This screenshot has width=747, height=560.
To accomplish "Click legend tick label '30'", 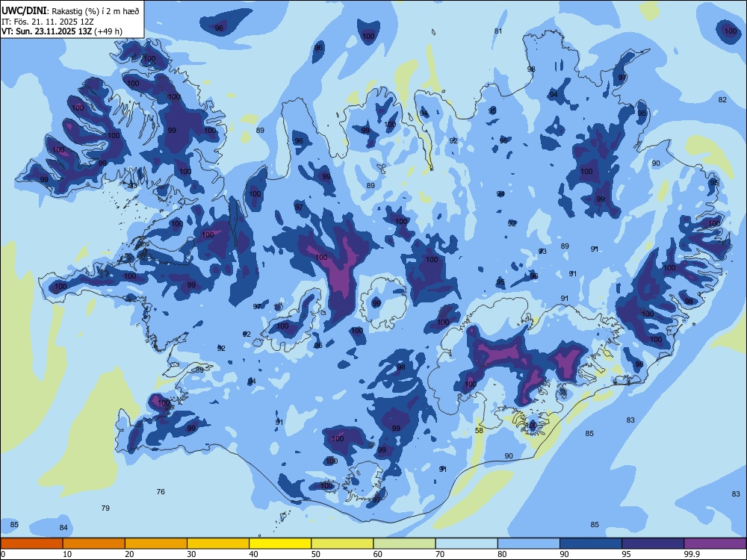I will tap(191, 554).
